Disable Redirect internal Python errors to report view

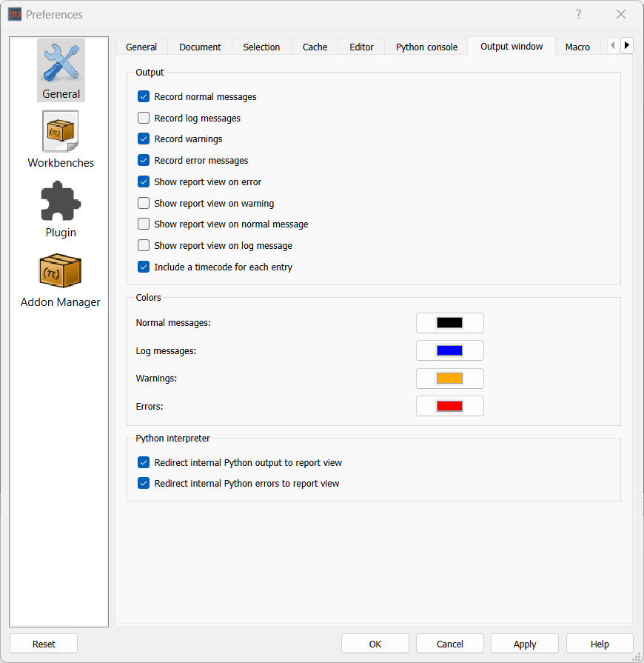pyautogui.click(x=143, y=483)
